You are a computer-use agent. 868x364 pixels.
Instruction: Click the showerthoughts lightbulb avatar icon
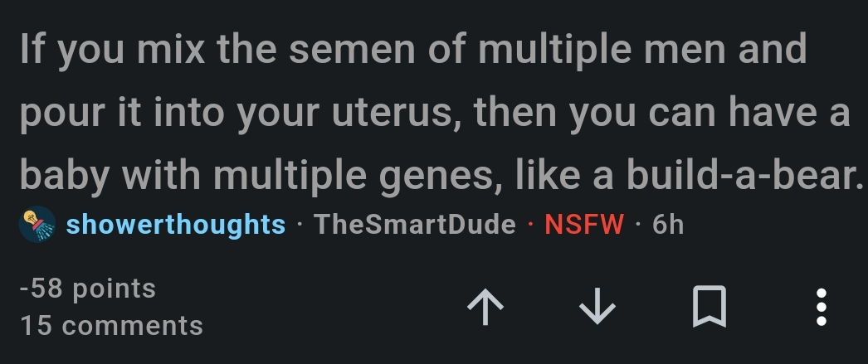[x=37, y=224]
